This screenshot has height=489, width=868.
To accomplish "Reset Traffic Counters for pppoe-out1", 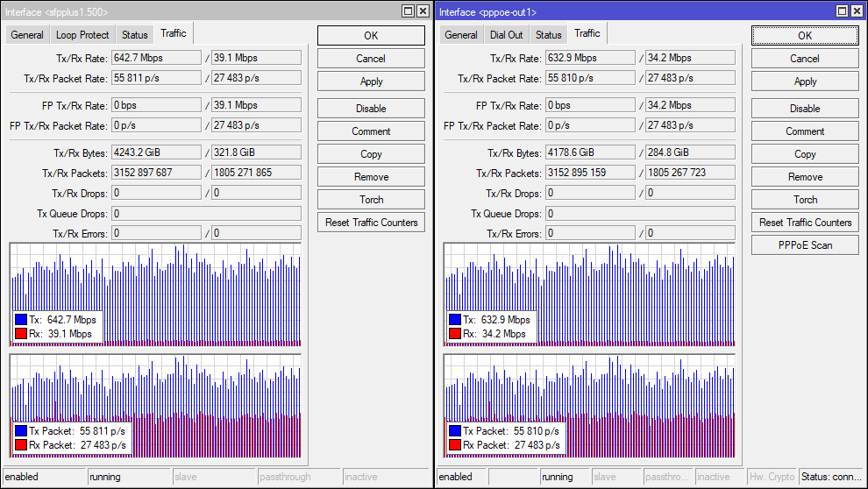I will click(805, 223).
